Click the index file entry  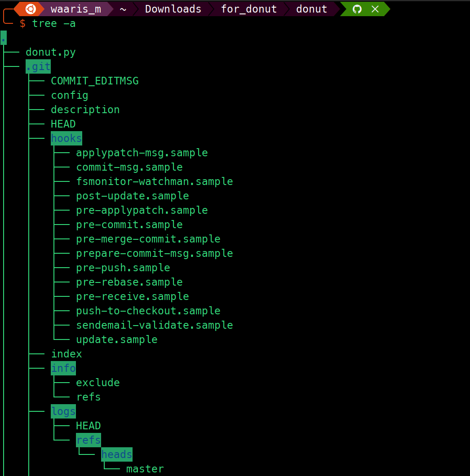click(67, 354)
